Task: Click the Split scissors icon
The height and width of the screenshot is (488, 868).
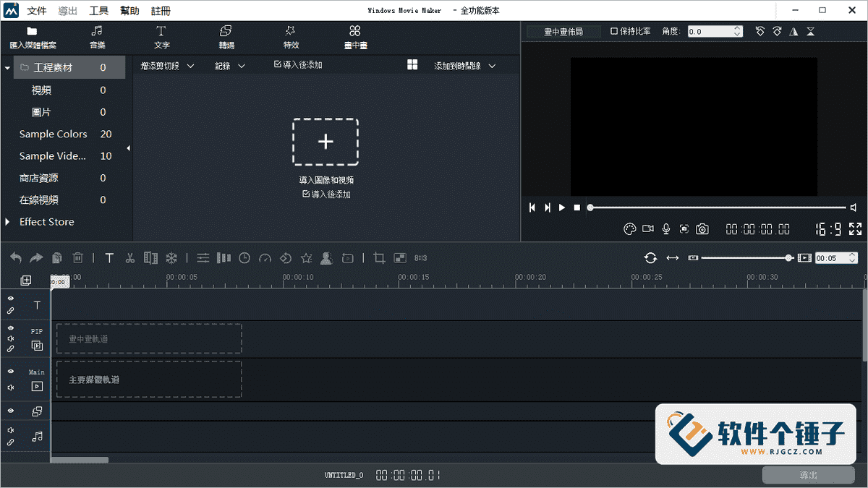Action: coord(131,257)
